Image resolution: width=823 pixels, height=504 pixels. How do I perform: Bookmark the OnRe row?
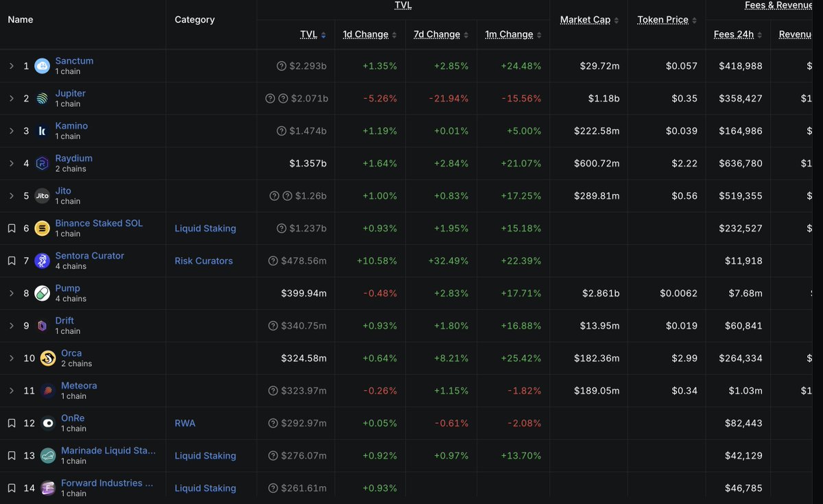[12, 423]
